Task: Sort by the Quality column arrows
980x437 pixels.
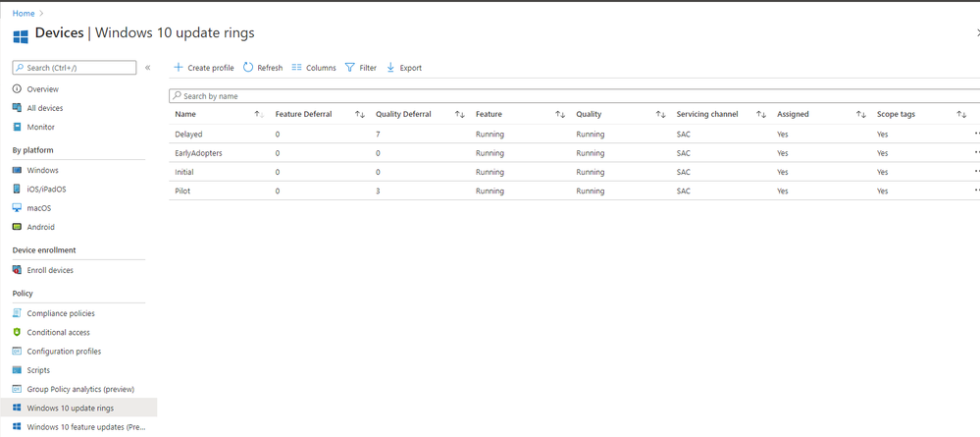Action: 660,114
